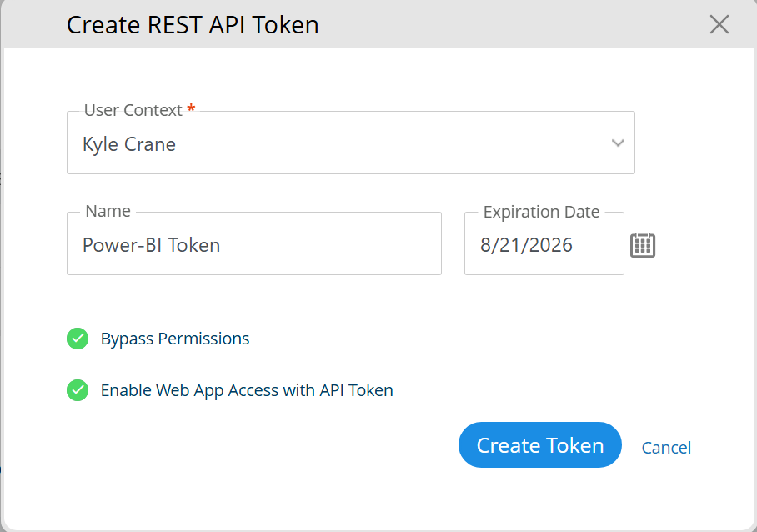Click the User Context field label
The image size is (757, 532).
pos(133,110)
